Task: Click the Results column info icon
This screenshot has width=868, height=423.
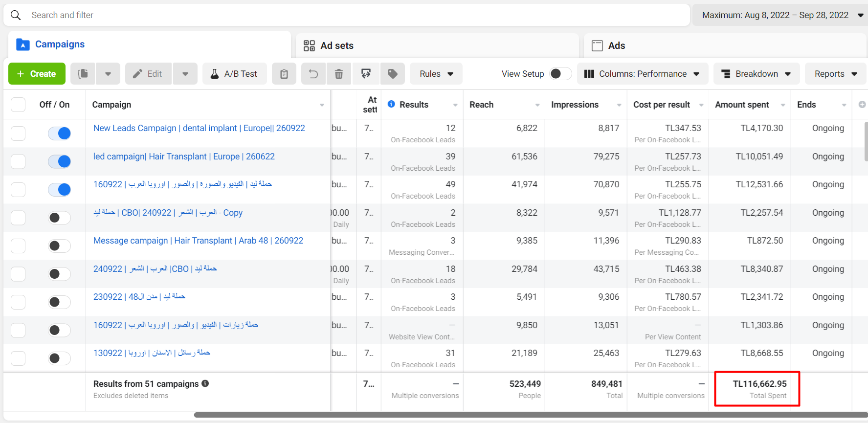Action: 391,104
